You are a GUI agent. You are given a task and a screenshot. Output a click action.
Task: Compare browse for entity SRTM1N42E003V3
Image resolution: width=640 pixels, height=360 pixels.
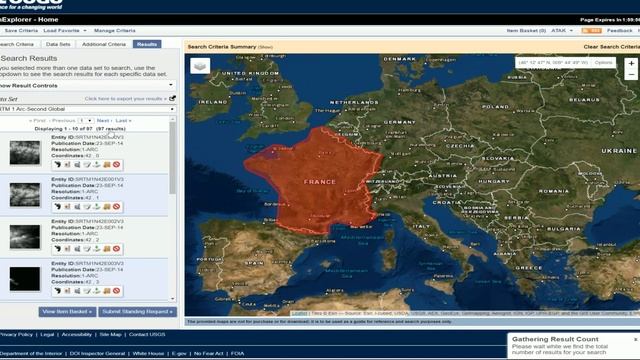click(77, 291)
